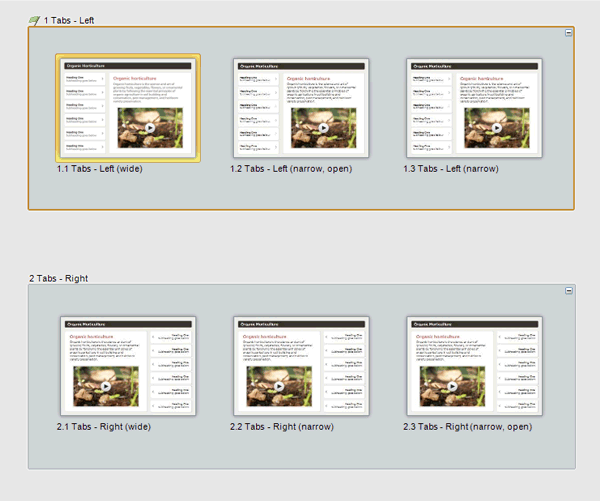Select the 1.1 Tabs - Left (wide) thumbnail
This screenshot has height=501, width=600.
click(128, 108)
